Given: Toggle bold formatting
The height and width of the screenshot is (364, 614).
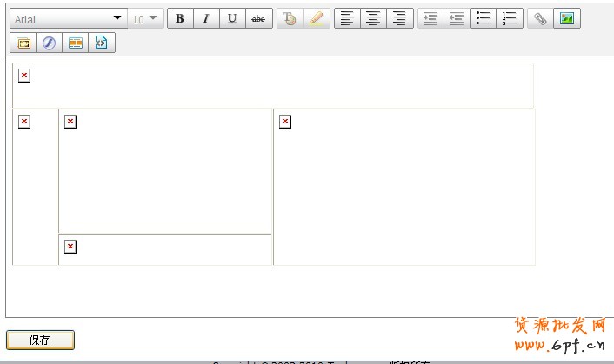Looking at the screenshot, I should pos(180,19).
